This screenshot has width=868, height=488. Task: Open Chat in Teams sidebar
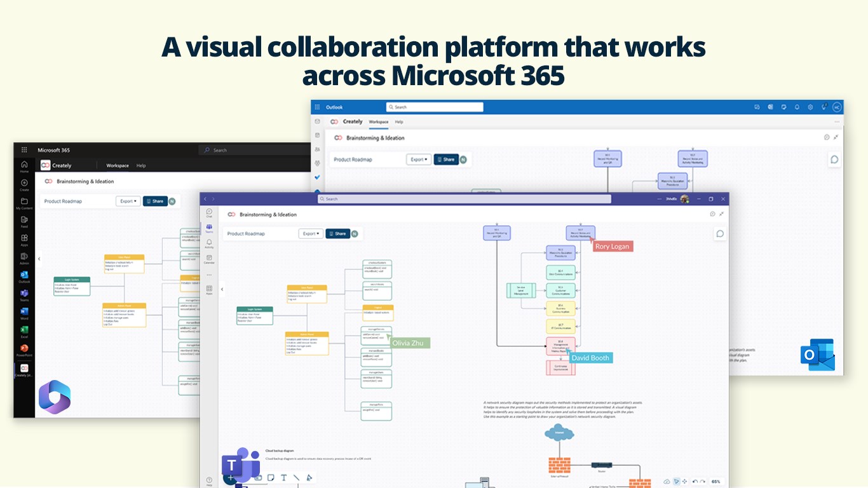tap(209, 213)
